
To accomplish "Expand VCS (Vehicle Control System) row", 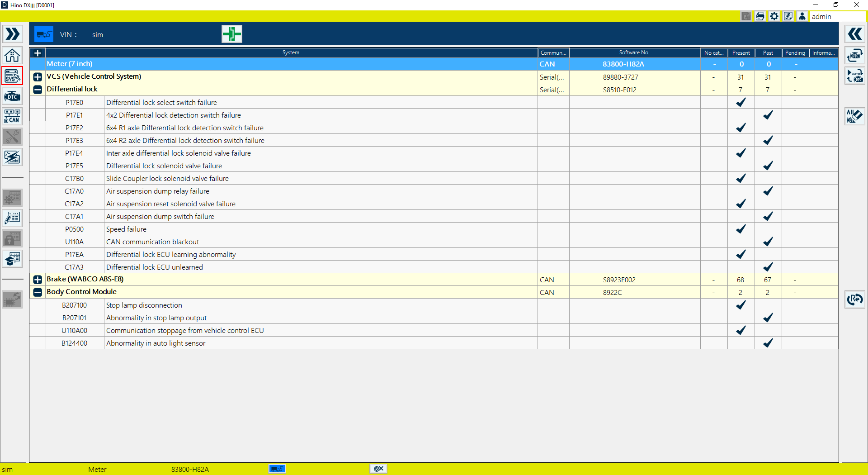I will click(38, 77).
